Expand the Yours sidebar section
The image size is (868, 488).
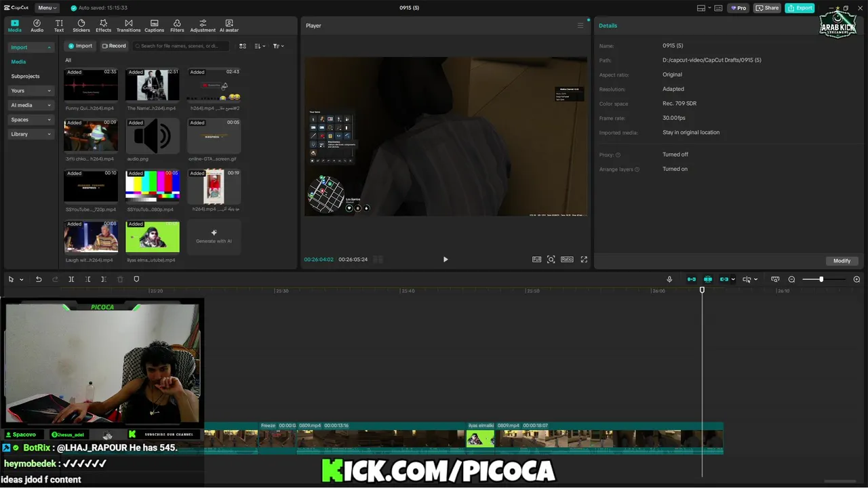pyautogui.click(x=31, y=91)
